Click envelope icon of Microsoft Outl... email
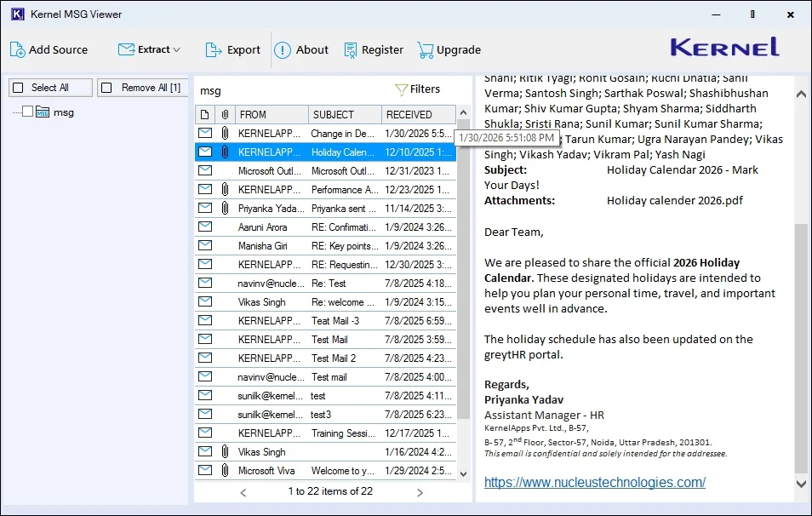 tap(205, 170)
